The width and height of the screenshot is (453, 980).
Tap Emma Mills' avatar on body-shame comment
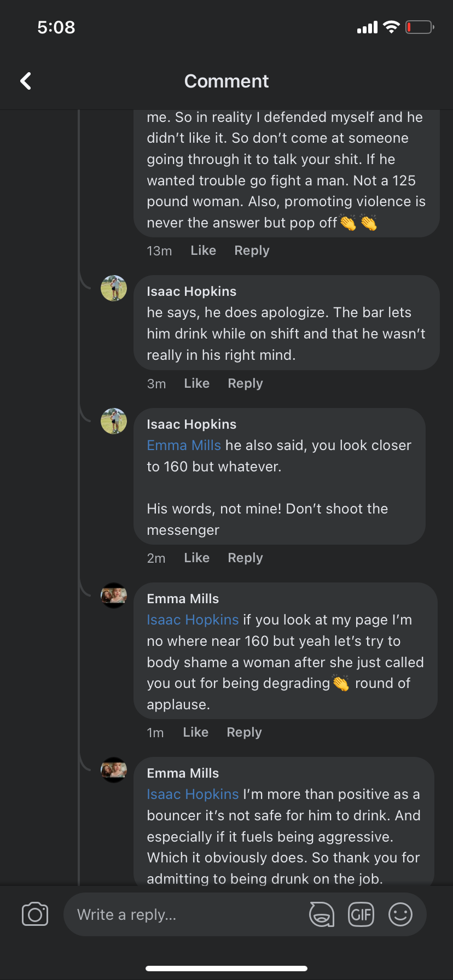pos(114,596)
